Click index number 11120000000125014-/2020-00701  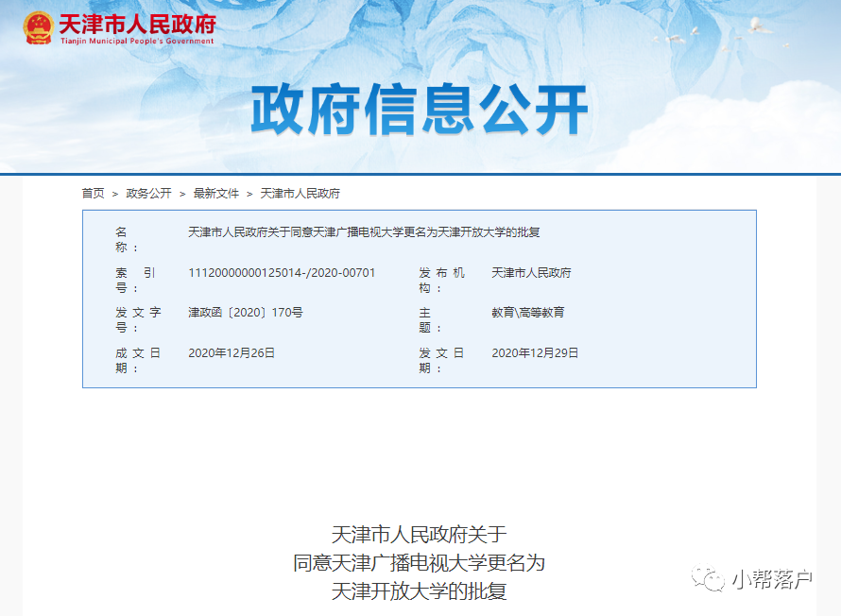[282, 273]
